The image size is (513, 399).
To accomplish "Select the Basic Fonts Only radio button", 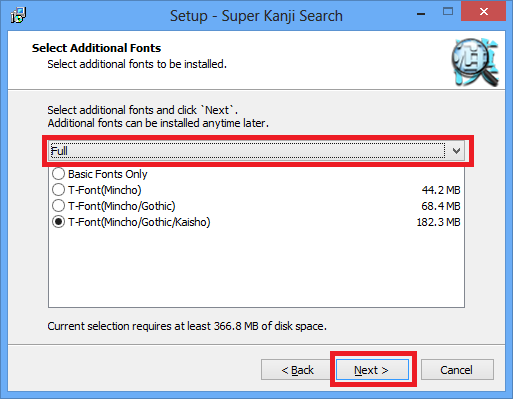I will click(58, 174).
